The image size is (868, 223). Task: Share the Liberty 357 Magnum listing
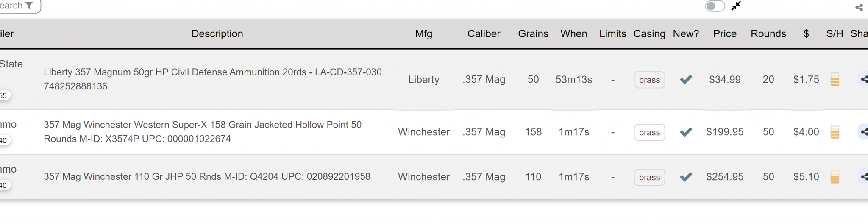tap(864, 79)
